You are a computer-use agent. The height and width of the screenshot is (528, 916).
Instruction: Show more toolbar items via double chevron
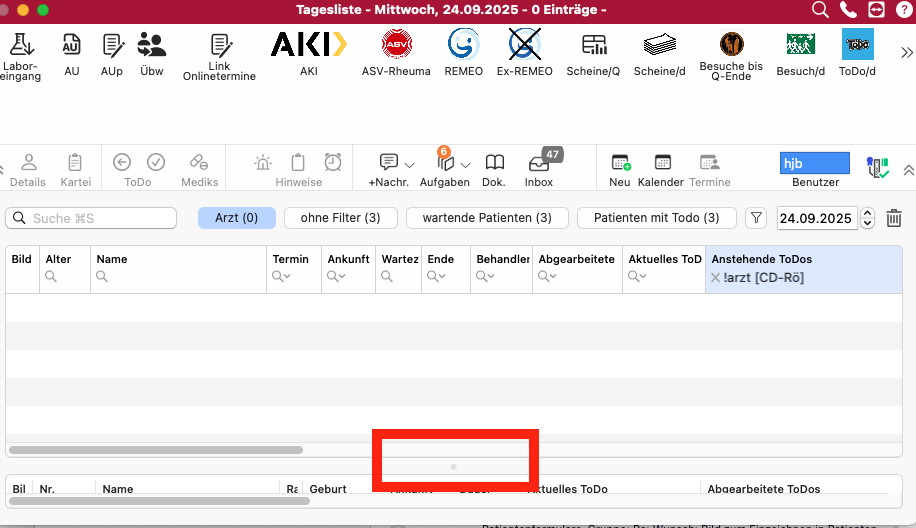coord(906,53)
